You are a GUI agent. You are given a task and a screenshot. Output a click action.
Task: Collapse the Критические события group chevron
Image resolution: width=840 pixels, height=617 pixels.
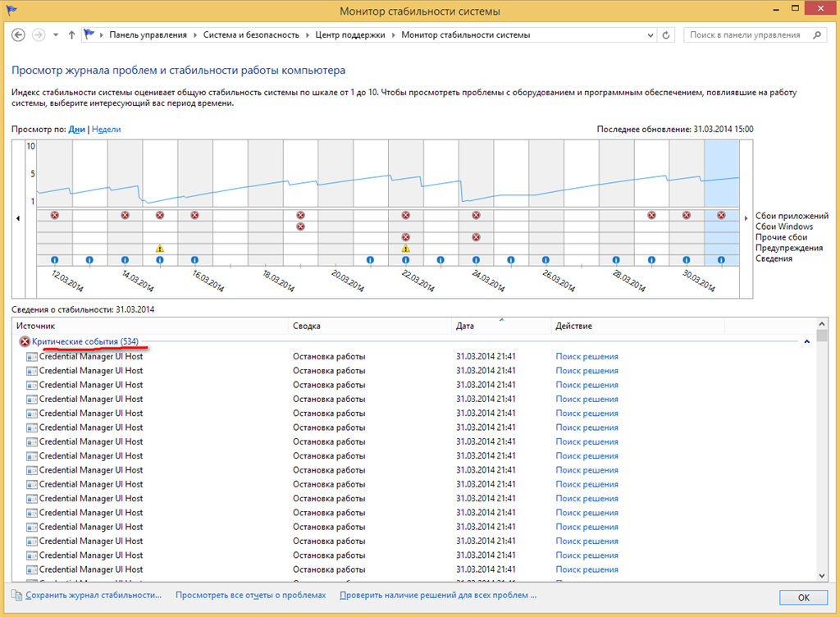tap(807, 341)
